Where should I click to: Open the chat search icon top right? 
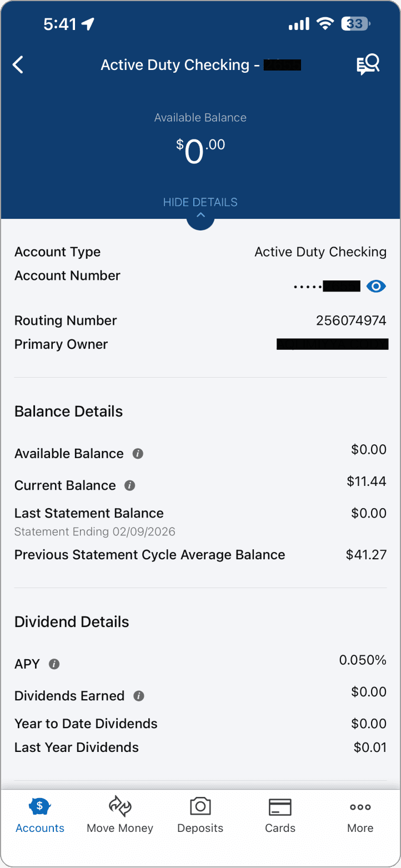click(368, 65)
